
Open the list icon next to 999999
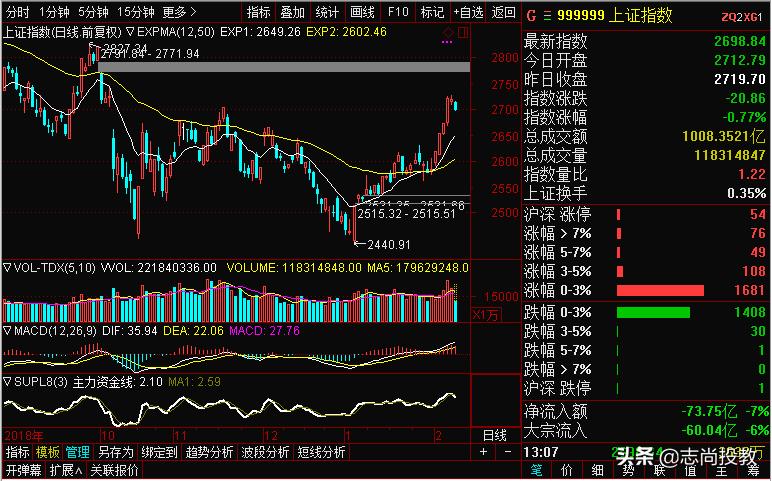[547, 16]
